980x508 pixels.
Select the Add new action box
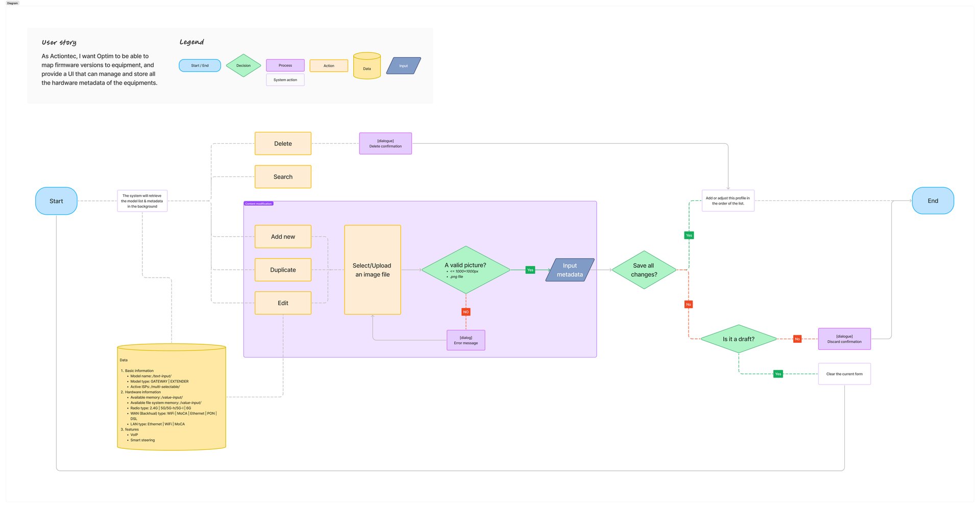pyautogui.click(x=283, y=237)
